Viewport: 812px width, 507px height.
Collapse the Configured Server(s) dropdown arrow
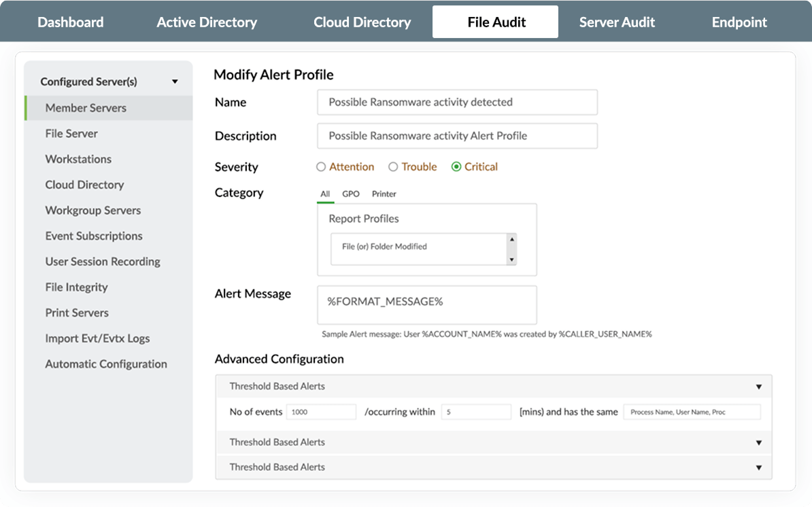175,82
